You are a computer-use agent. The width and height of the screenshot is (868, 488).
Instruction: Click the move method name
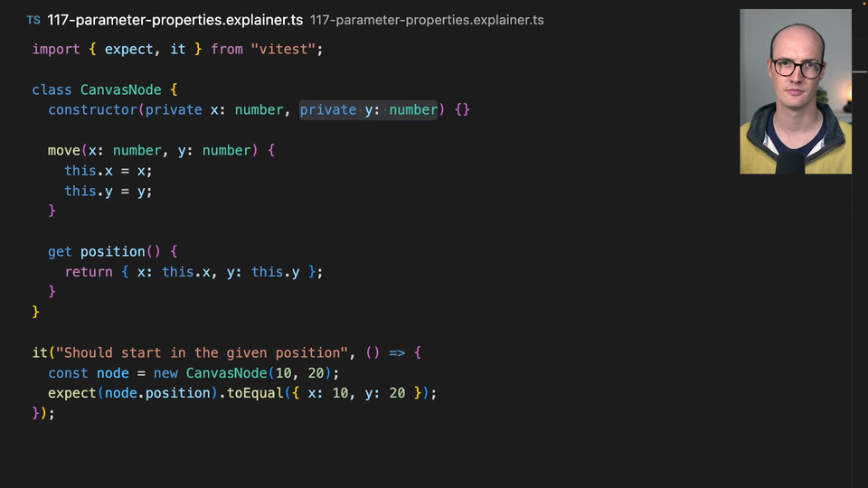point(63,150)
